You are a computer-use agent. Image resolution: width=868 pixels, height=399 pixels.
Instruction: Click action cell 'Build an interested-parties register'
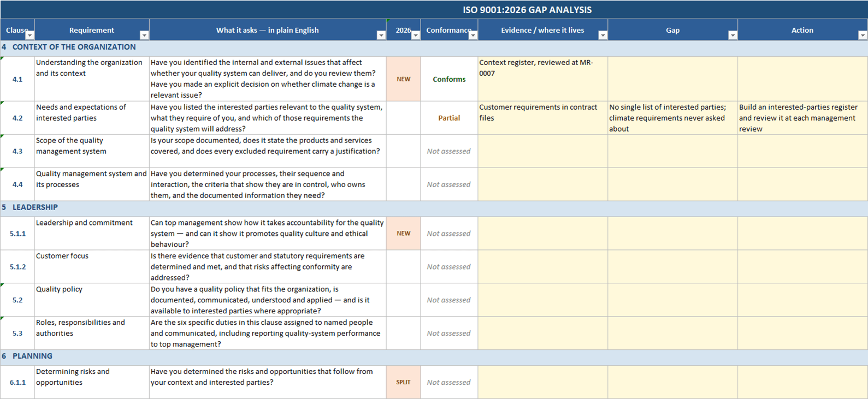802,118
